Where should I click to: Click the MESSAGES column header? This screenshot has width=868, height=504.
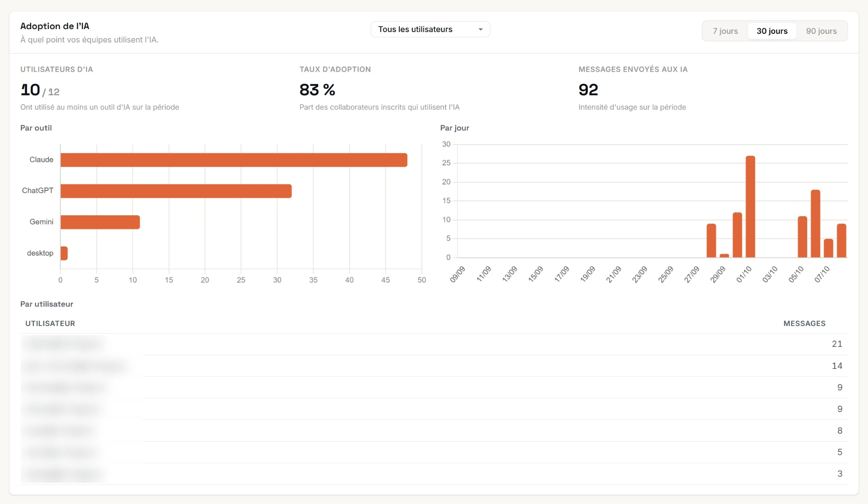pyautogui.click(x=804, y=324)
